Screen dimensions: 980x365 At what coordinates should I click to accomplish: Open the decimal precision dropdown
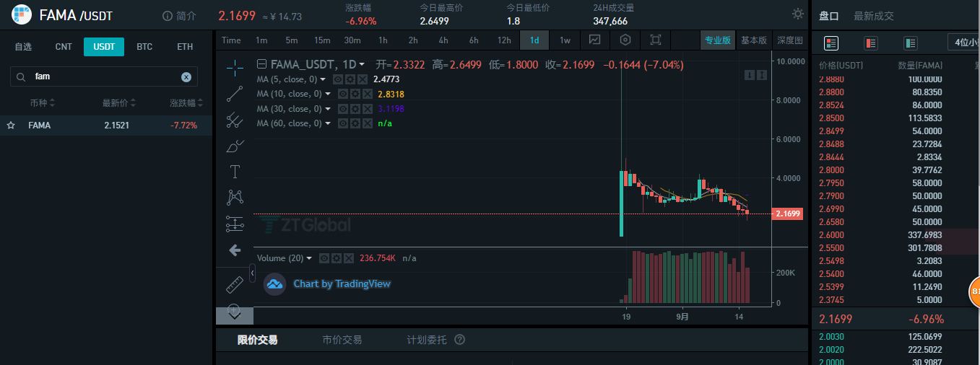[964, 43]
